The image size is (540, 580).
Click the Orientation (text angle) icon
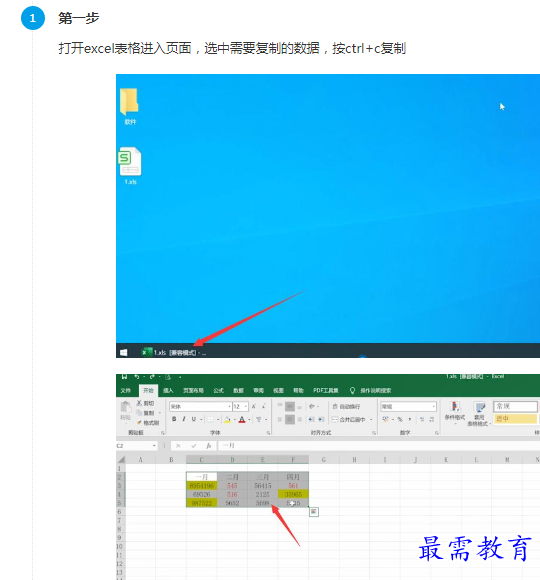(x=312, y=407)
